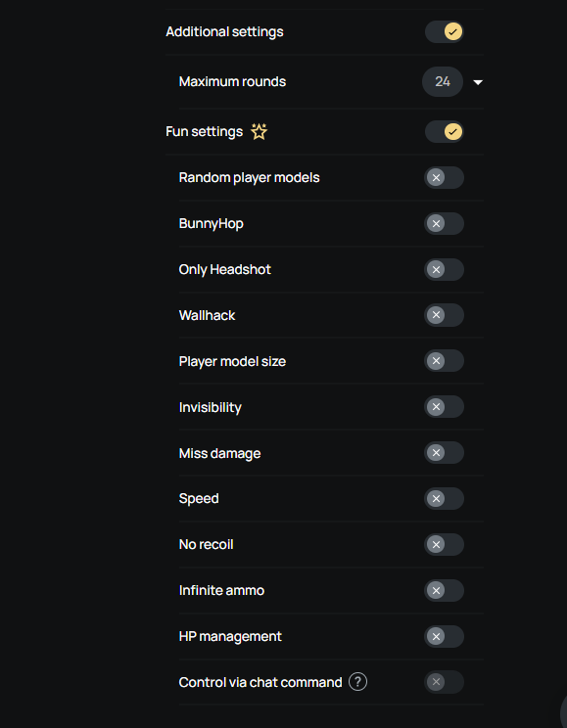
Task: Click the star icon beside Fun settings
Action: (x=259, y=131)
